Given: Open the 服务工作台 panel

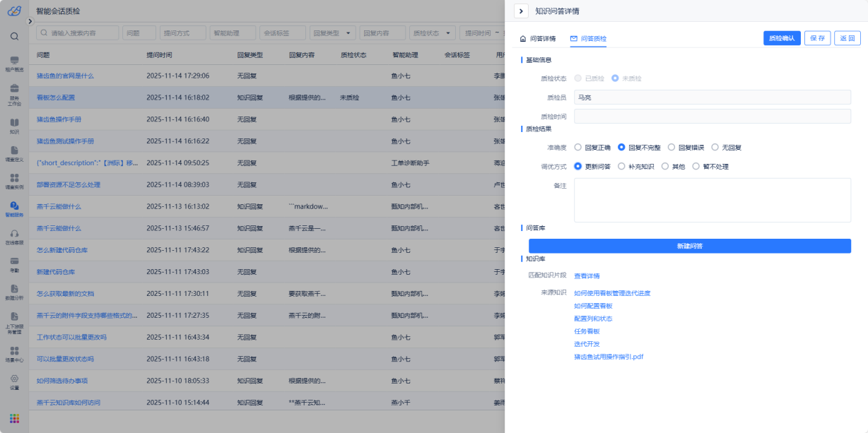Looking at the screenshot, I should point(14,88).
